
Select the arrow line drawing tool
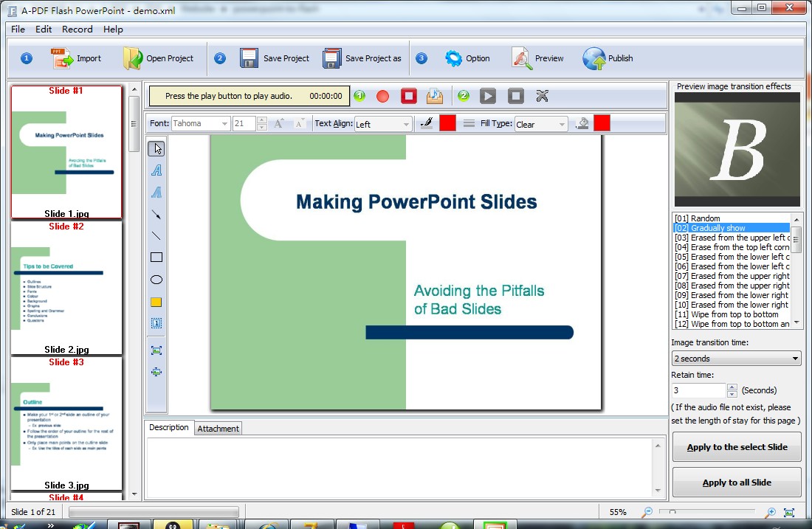[156, 215]
